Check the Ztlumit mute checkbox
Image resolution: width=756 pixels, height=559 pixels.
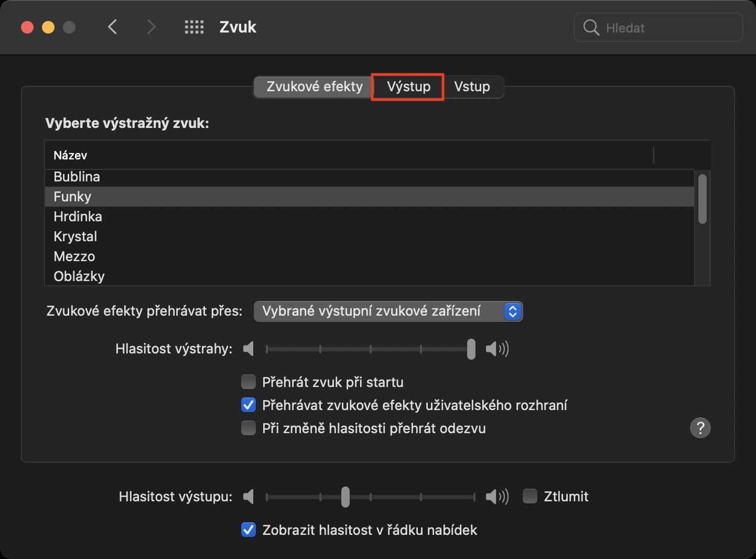(x=530, y=496)
